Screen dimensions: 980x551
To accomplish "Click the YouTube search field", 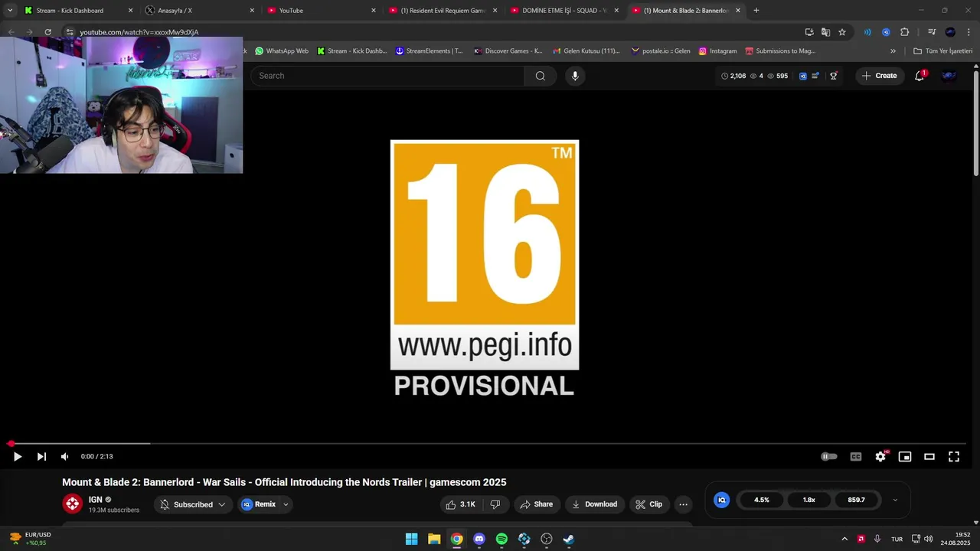I will pos(387,76).
